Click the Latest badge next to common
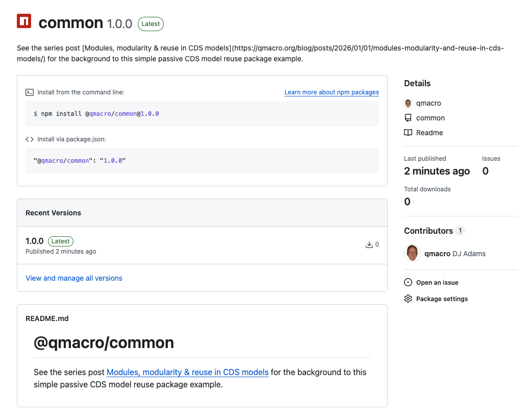531x420 pixels. 150,24
